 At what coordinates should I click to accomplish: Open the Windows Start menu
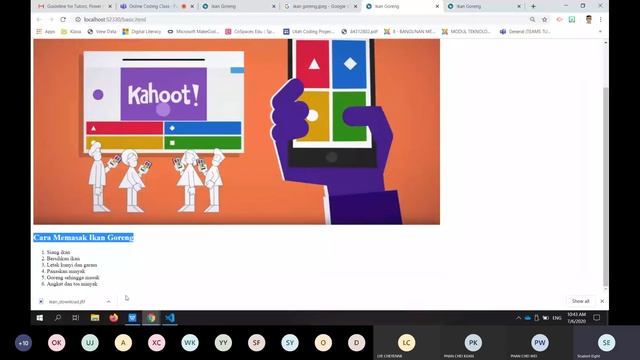point(40,318)
